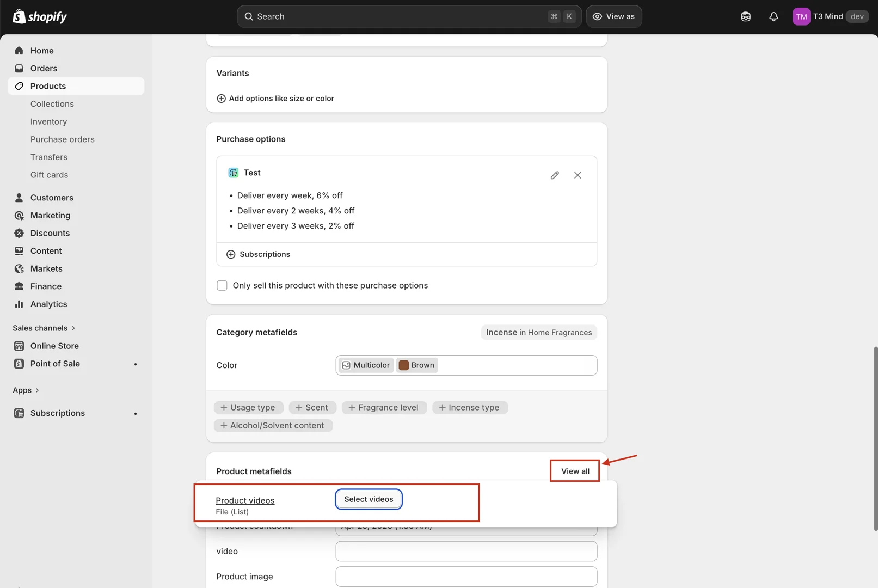Click the Home icon in sidebar
Image resolution: width=878 pixels, height=588 pixels.
coord(19,51)
